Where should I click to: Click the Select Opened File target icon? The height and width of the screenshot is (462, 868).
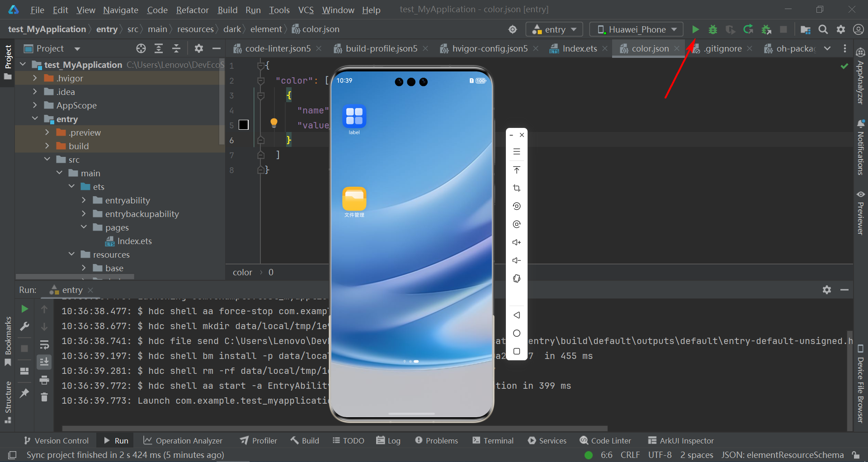point(141,48)
